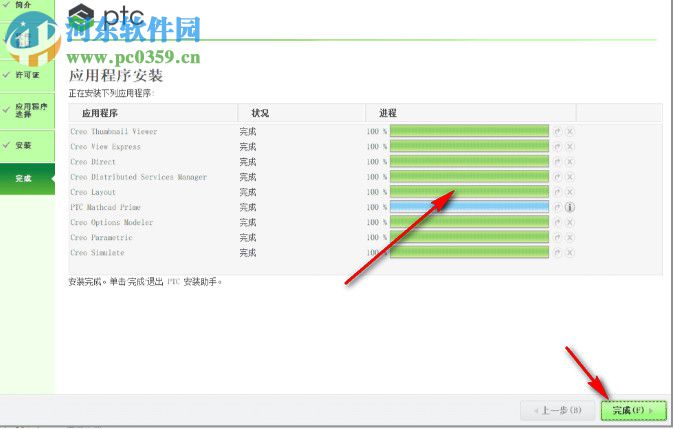Click the retry arrow icon for Creo Thumbnail Viewer
This screenshot has height=429, width=673.
(557, 132)
